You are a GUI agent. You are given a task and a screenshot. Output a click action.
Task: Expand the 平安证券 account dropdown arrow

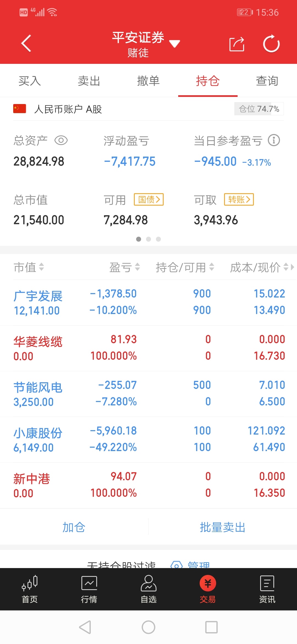pos(175,43)
